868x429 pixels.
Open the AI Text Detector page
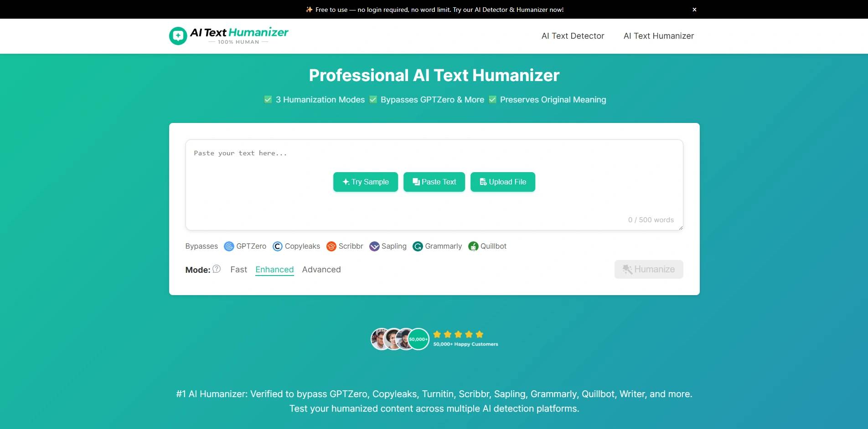[x=573, y=36]
